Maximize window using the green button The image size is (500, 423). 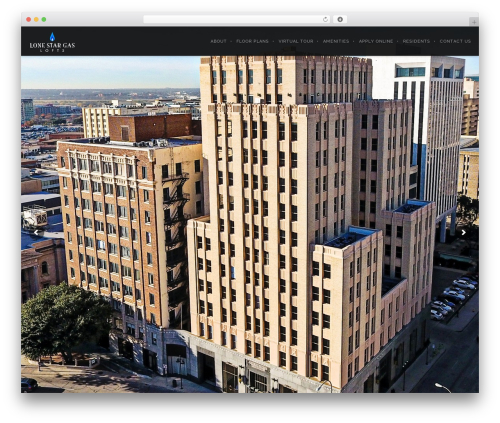pyautogui.click(x=44, y=19)
